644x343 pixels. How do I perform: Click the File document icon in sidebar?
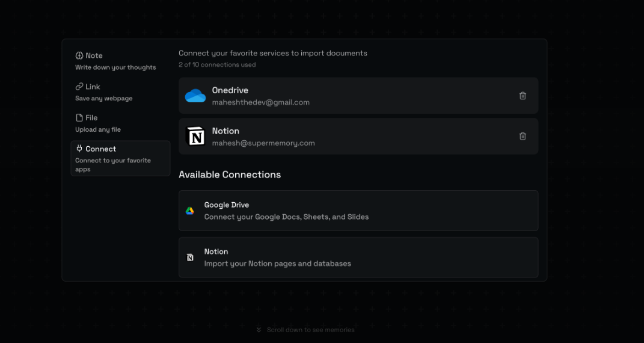pyautogui.click(x=79, y=118)
